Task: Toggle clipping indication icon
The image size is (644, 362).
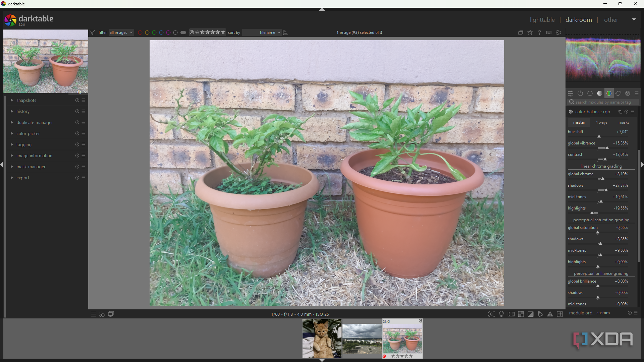Action: point(531,314)
